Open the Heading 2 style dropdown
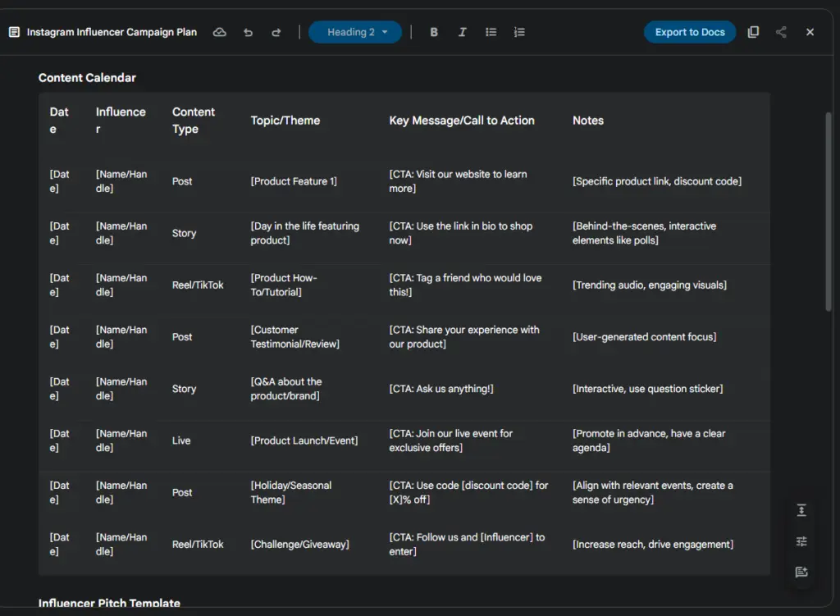 [355, 32]
